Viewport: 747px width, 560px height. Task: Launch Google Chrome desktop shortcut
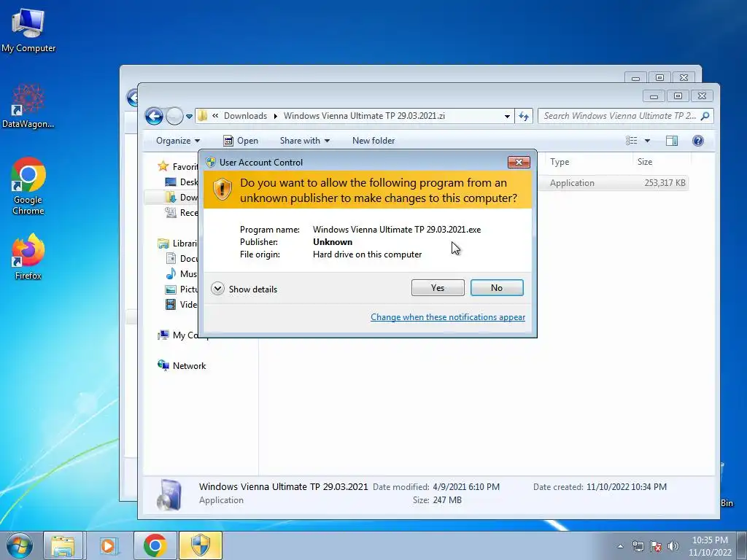pyautogui.click(x=28, y=186)
